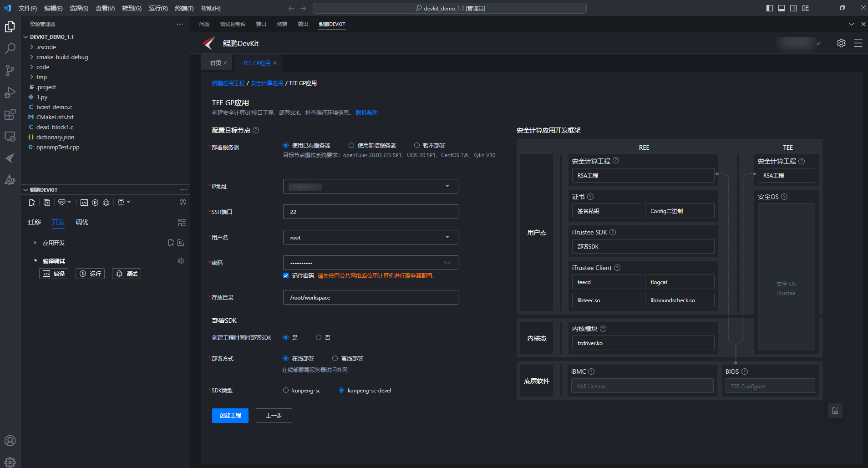Screen dimensions: 868x468
Task: Toggle password visibility eye icon
Action: click(447, 263)
